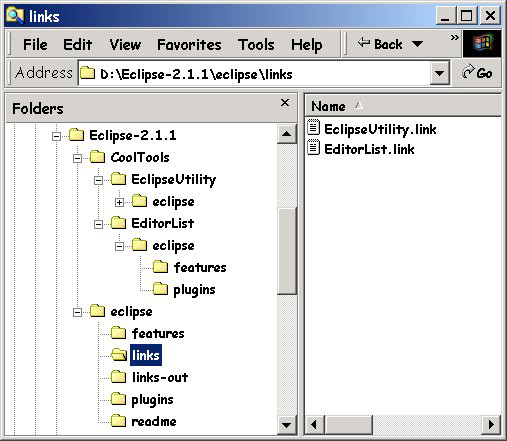Select the EclipseUtility.link file icon
Viewport: 507px width, 441px height.
coord(313,127)
